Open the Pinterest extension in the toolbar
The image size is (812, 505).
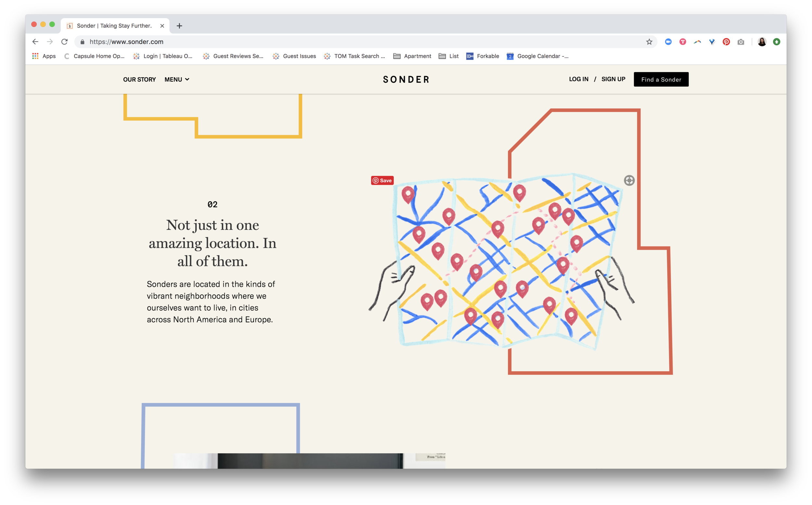tap(726, 42)
